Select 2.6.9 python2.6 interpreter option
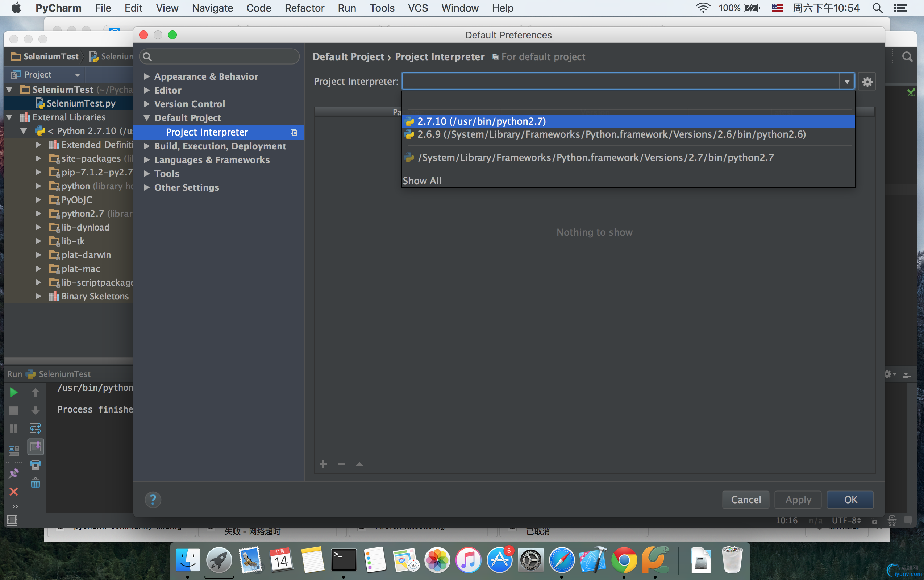 tap(628, 134)
